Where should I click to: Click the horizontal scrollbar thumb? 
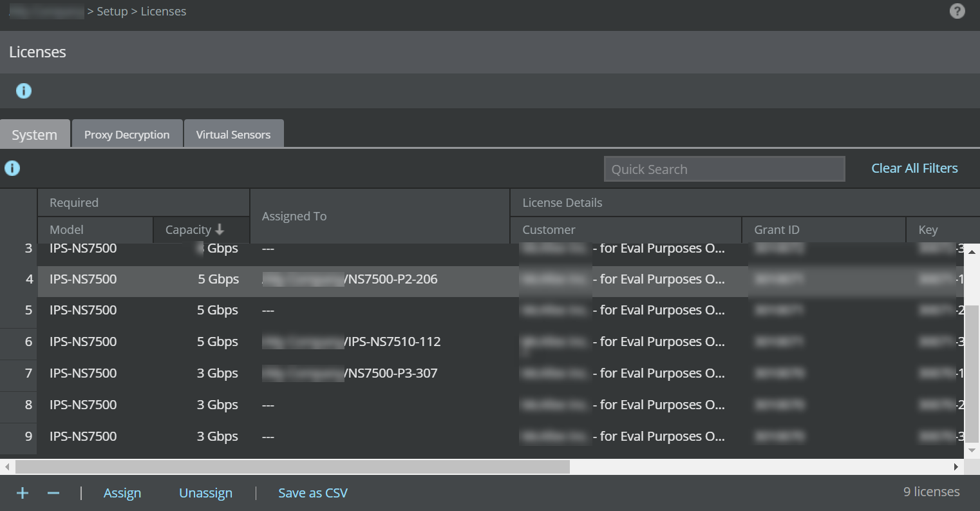pos(292,467)
